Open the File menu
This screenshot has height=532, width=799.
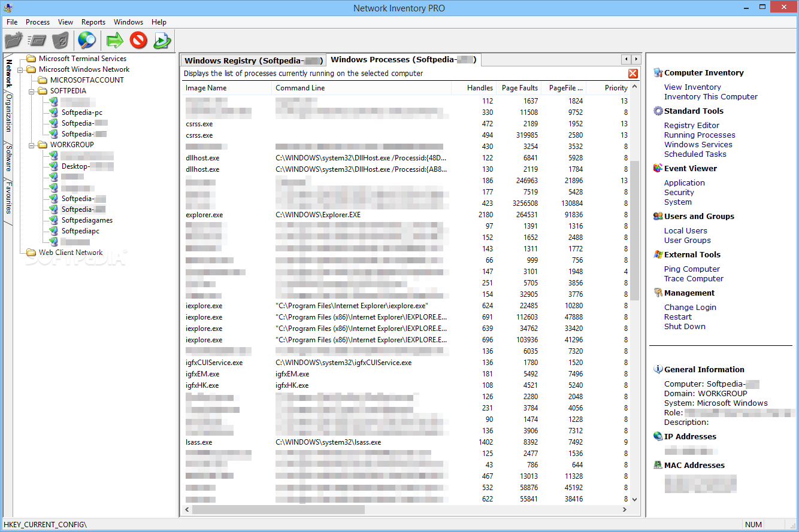coord(12,22)
